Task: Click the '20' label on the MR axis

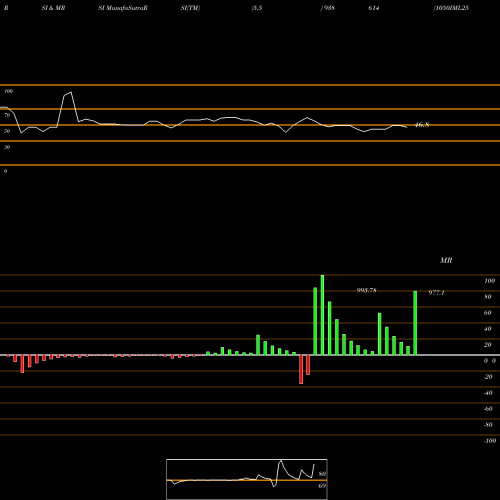Action: (488, 345)
